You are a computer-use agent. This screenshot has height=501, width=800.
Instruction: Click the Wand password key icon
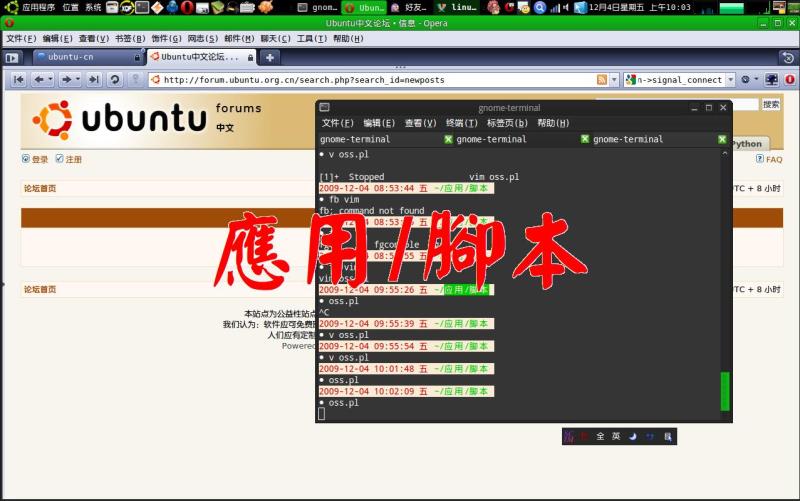[135, 80]
